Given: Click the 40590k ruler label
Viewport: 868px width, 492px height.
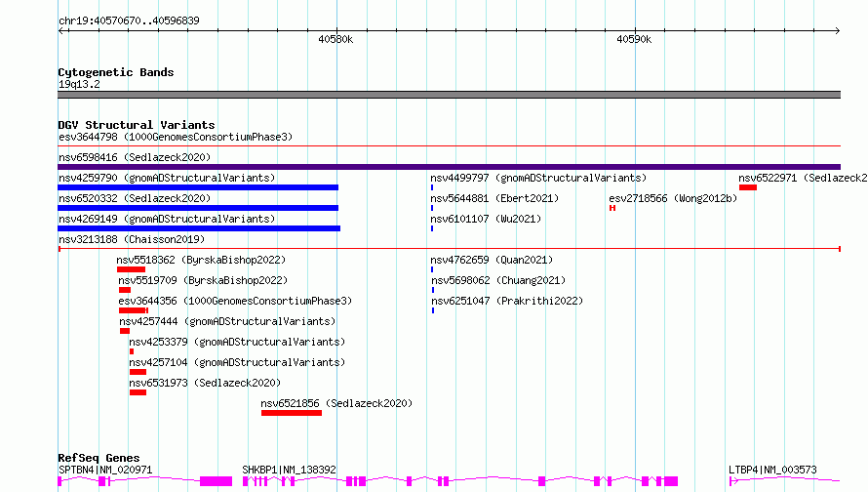Looking at the screenshot, I should [634, 39].
